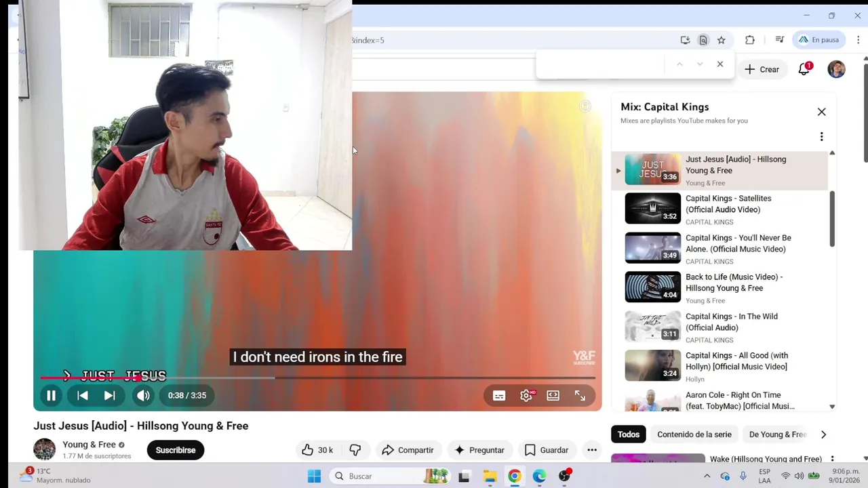The width and height of the screenshot is (868, 488).
Task: Open the Young & Free channel name
Action: pyautogui.click(x=89, y=445)
